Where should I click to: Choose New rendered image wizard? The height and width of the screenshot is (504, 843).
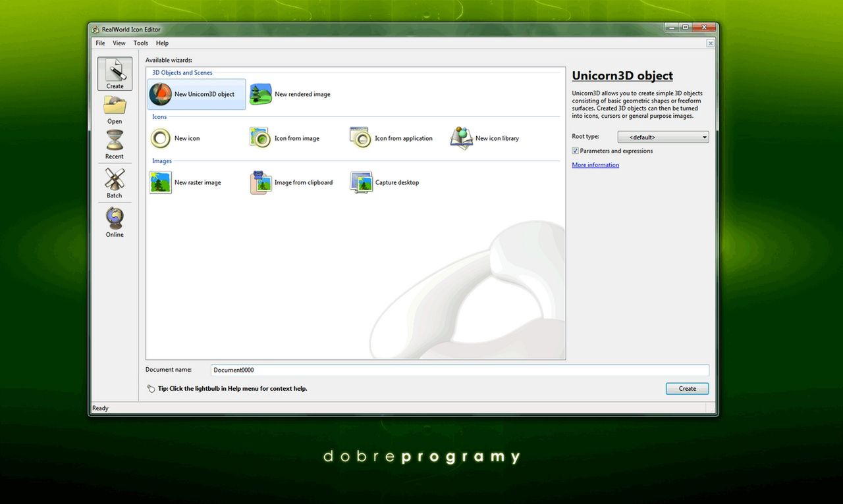click(x=290, y=94)
